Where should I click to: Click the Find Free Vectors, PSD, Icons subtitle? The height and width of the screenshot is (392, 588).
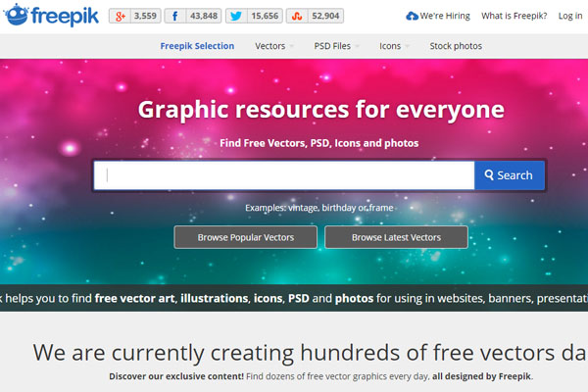pos(319,143)
